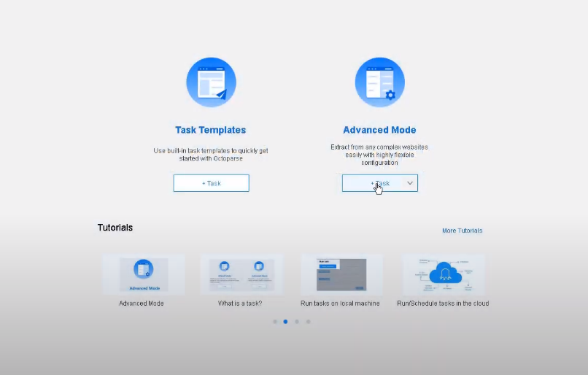
Task: Go to fourth tutorials carousel page dot
Action: click(x=308, y=322)
